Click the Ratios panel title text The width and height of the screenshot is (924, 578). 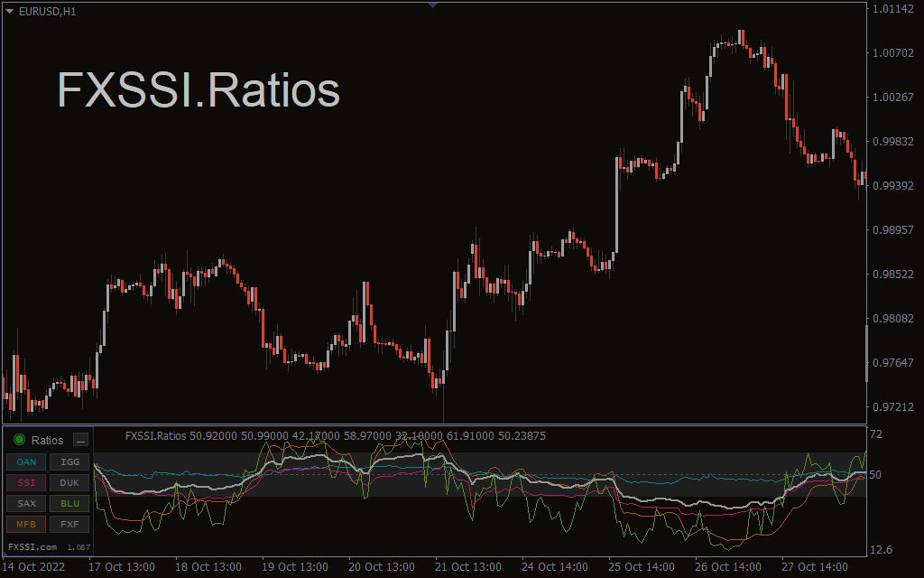click(47, 440)
